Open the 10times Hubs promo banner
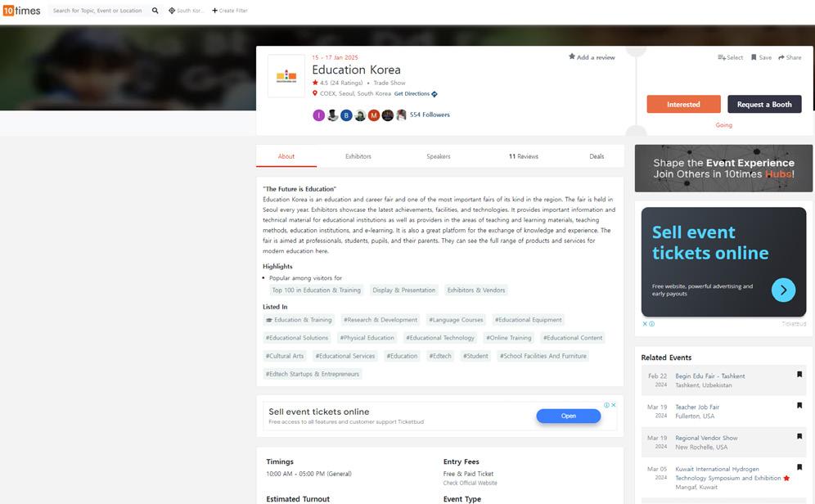 point(723,169)
